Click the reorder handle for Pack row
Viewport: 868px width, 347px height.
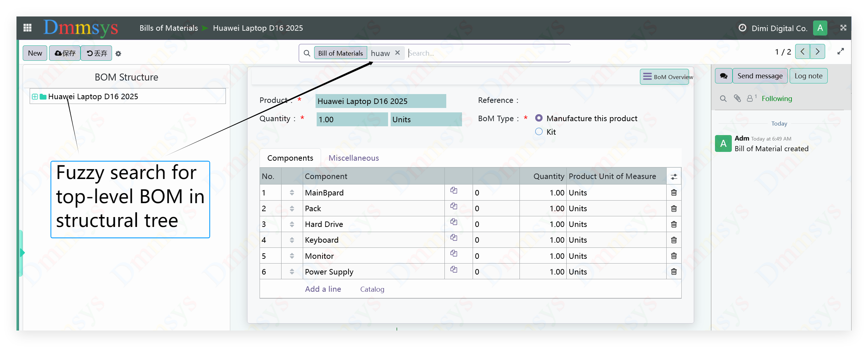[292, 209]
